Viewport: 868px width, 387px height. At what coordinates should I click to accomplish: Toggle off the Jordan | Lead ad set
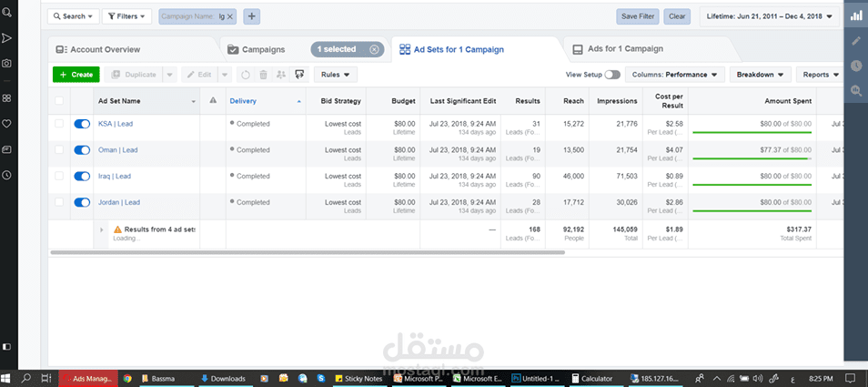click(82, 203)
